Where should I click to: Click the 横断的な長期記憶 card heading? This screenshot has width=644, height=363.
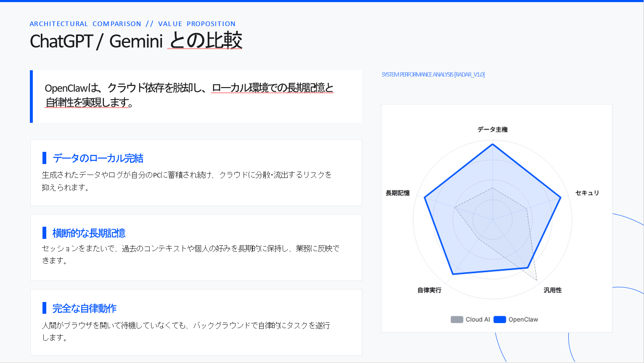pyautogui.click(x=89, y=233)
